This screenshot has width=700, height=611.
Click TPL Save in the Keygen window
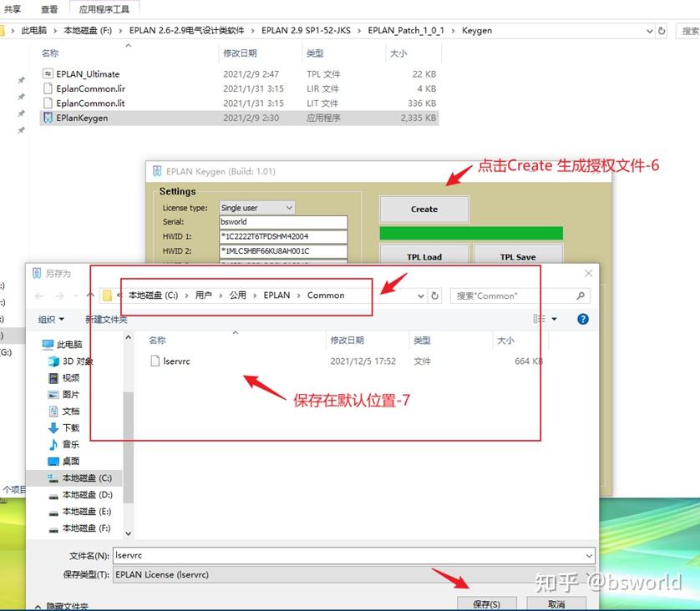(x=518, y=257)
